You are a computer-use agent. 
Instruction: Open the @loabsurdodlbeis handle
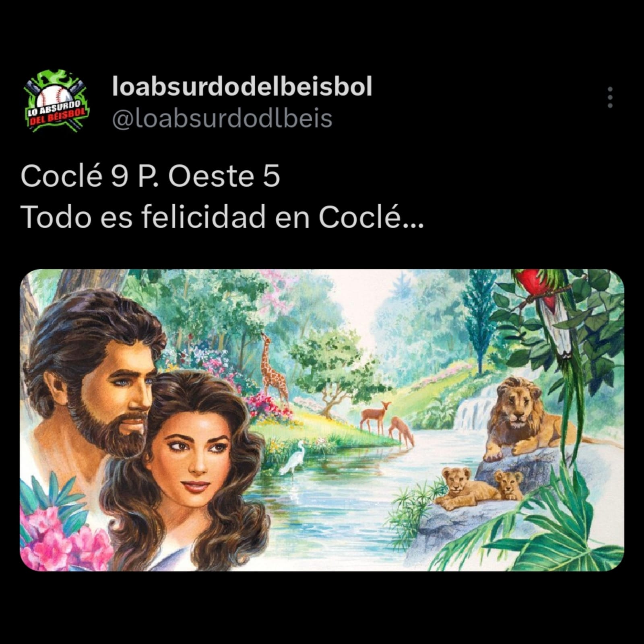tap(222, 118)
